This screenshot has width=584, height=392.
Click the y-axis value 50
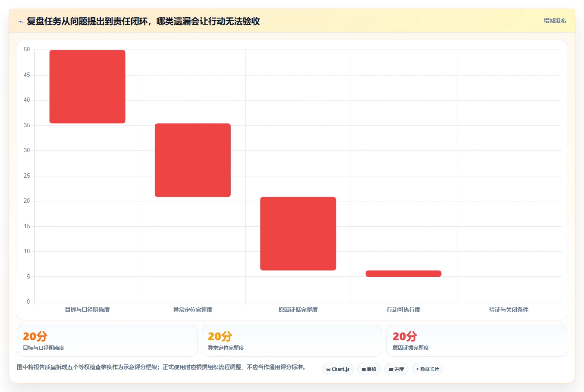pos(27,50)
